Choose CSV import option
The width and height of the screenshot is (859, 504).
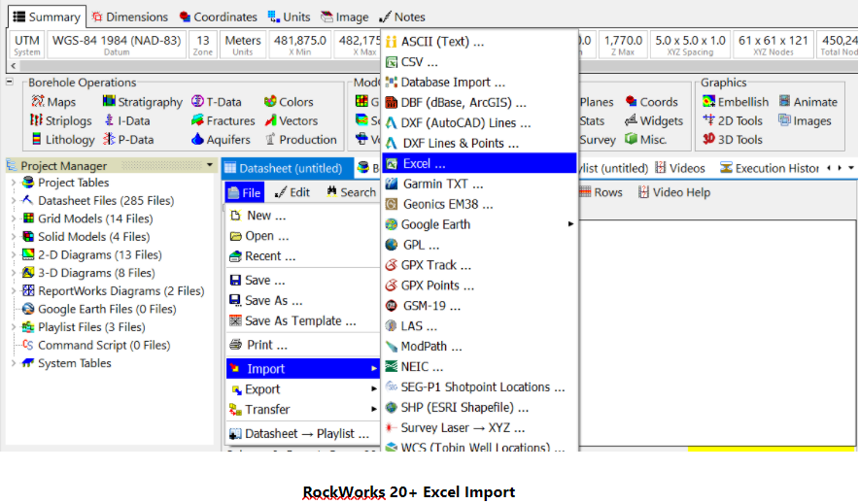(479, 62)
